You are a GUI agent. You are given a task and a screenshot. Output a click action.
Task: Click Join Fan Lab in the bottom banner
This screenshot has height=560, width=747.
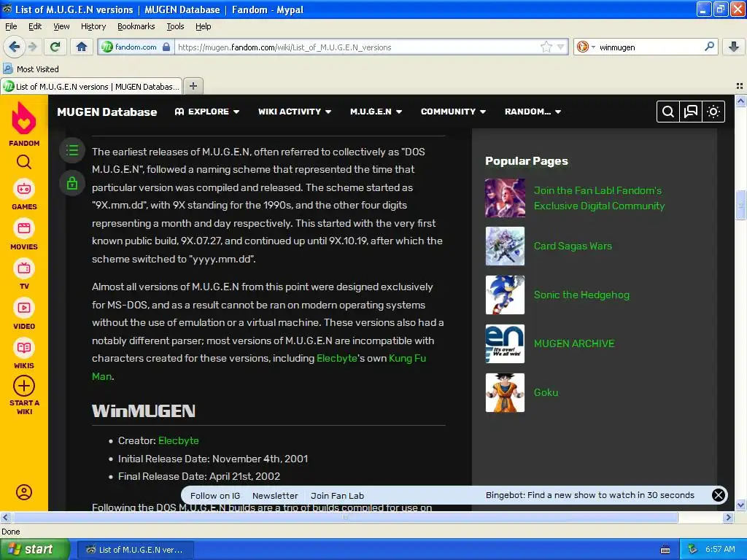pyautogui.click(x=337, y=495)
